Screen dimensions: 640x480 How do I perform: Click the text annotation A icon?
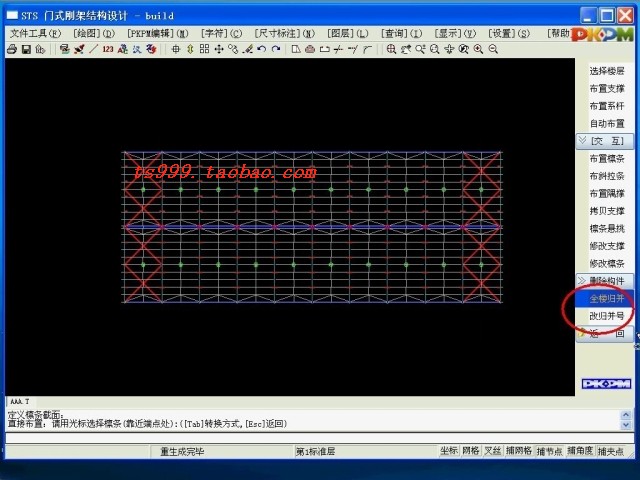[122, 49]
